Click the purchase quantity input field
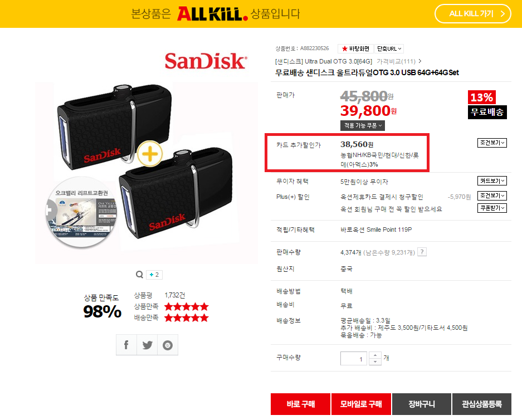Image resolution: width=522 pixels, height=420 pixels. pos(354,358)
